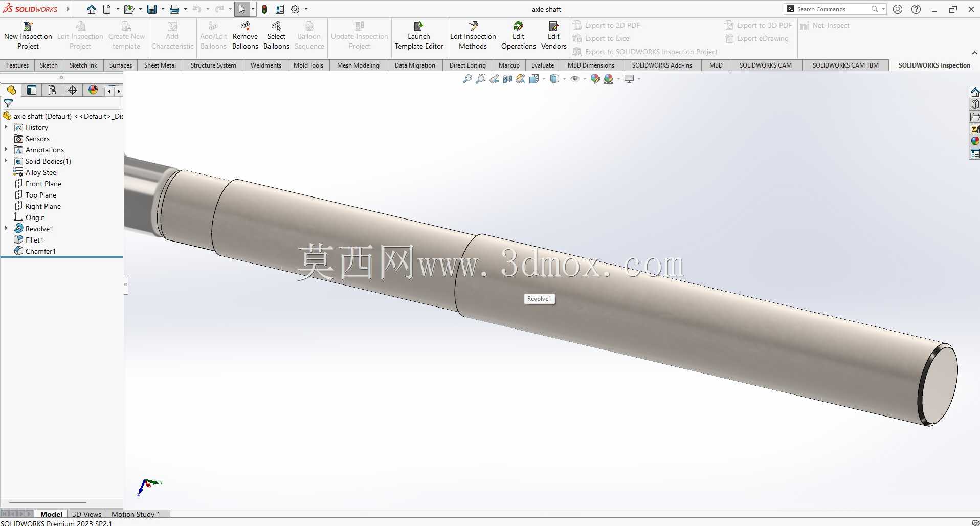This screenshot has height=526, width=980.
Task: Open Custom Properties icon in task pane
Action: coord(975,154)
